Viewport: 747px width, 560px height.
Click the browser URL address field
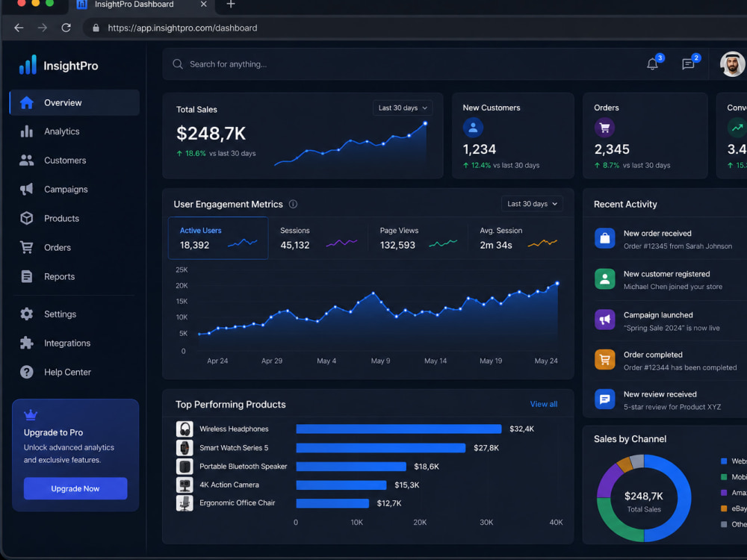(x=415, y=28)
